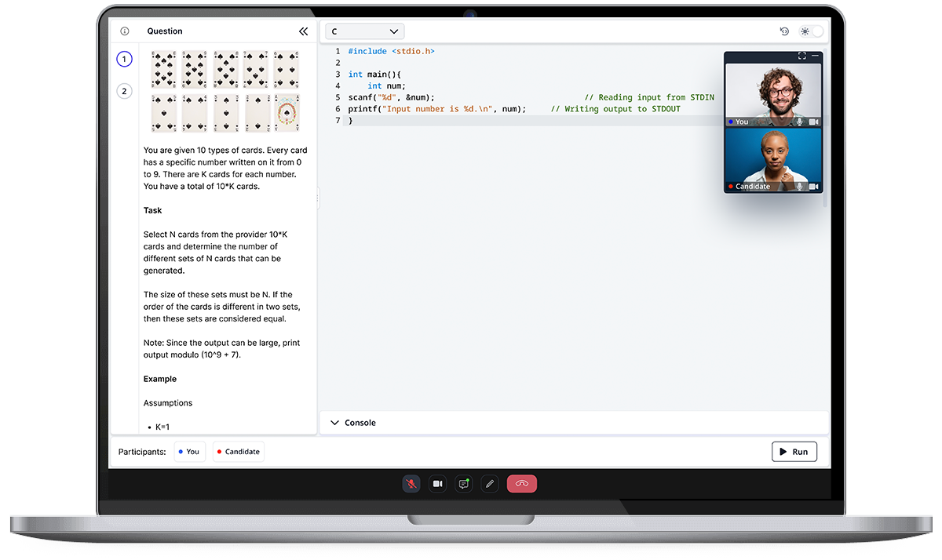942x560 pixels.
Task: Toggle your camera from your video tile
Action: point(812,122)
